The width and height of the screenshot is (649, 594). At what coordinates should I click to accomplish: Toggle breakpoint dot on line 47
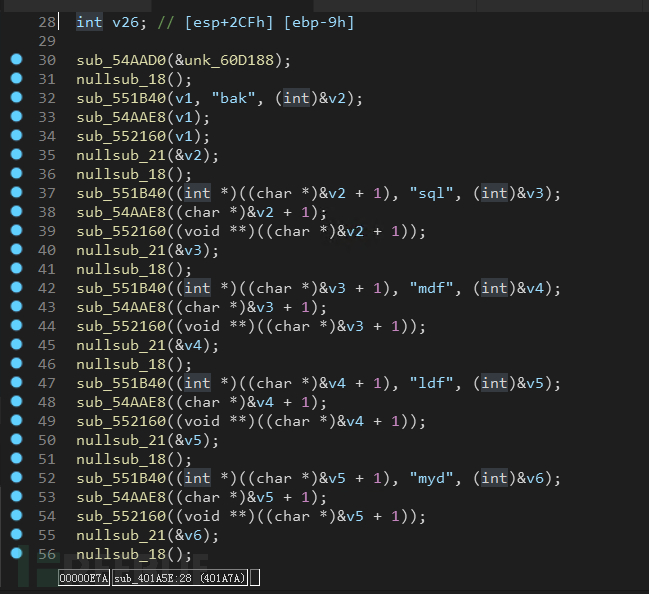(16, 382)
